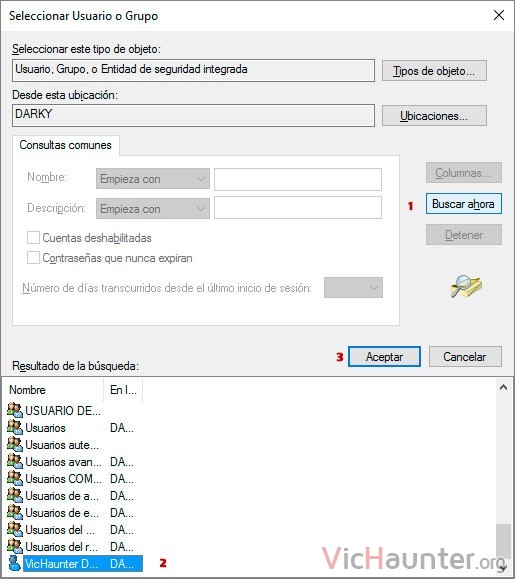
Task: Open the Descripción 'Empieza con' dropdown
Action: 153,209
